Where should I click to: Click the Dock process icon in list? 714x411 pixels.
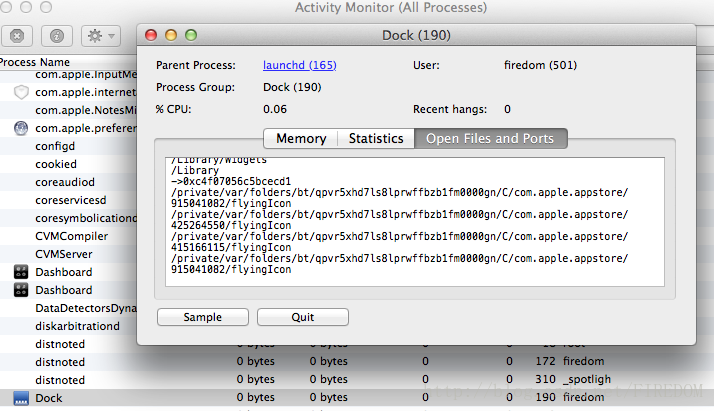21,398
